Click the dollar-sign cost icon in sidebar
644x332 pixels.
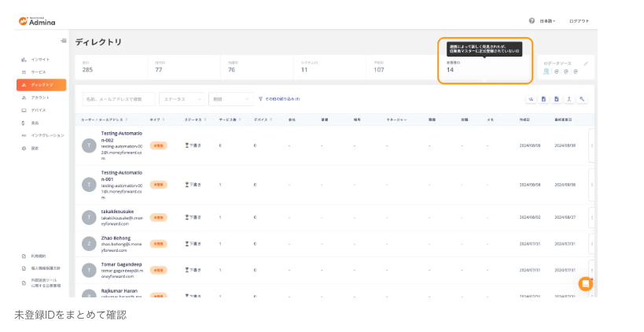(x=24, y=123)
